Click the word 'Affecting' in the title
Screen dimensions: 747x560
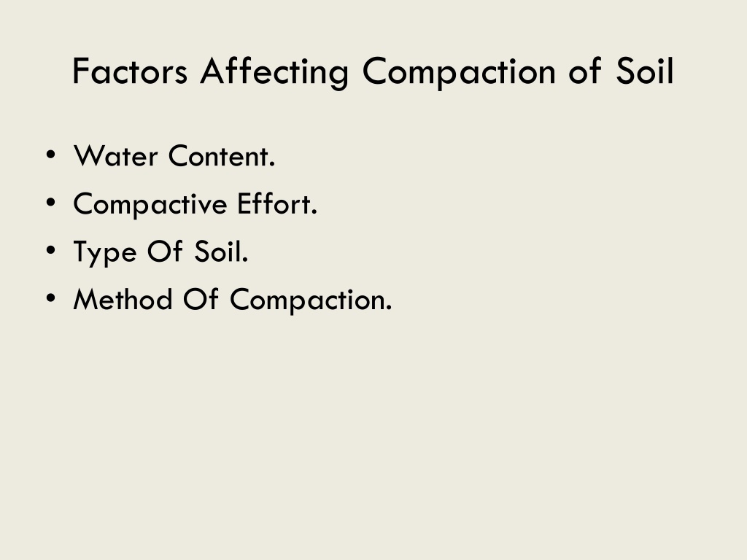pos(274,72)
